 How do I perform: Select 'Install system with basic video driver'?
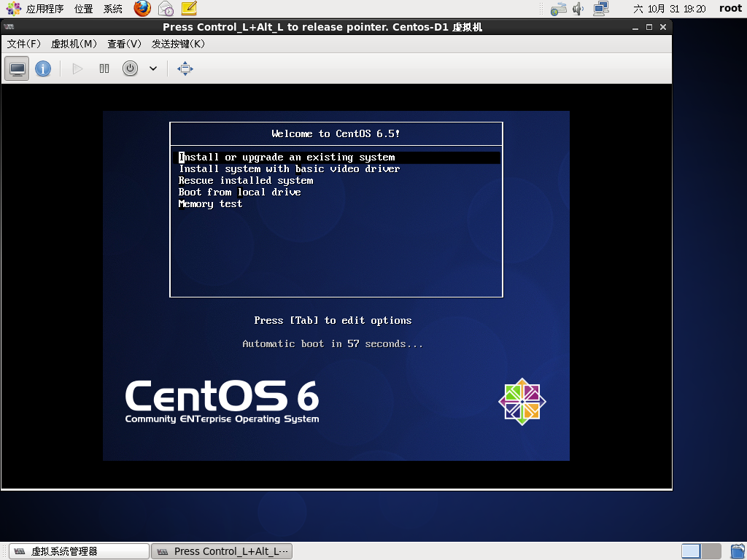[289, 169]
